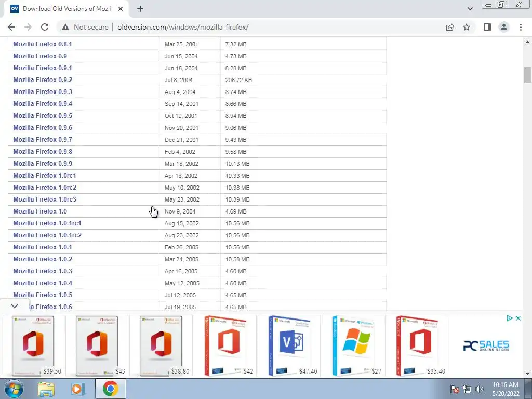Open the Chrome profile menu
Screen dimensions: 532x399
(504, 27)
